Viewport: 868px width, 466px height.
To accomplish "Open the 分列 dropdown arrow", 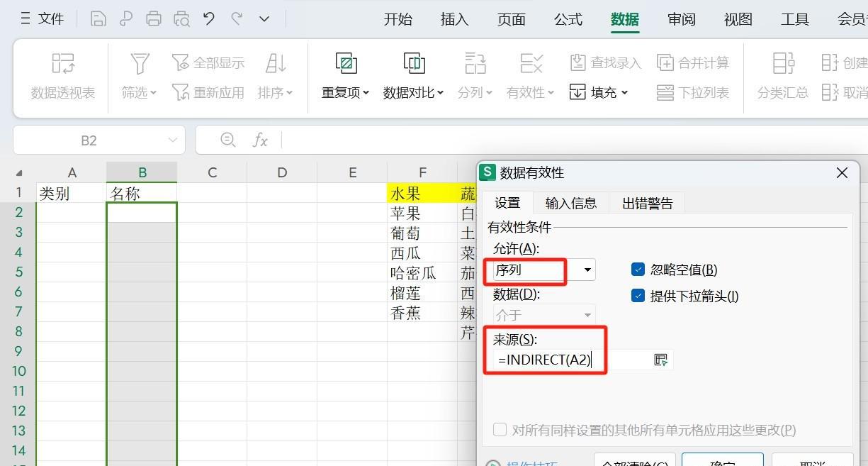I will pos(489,93).
